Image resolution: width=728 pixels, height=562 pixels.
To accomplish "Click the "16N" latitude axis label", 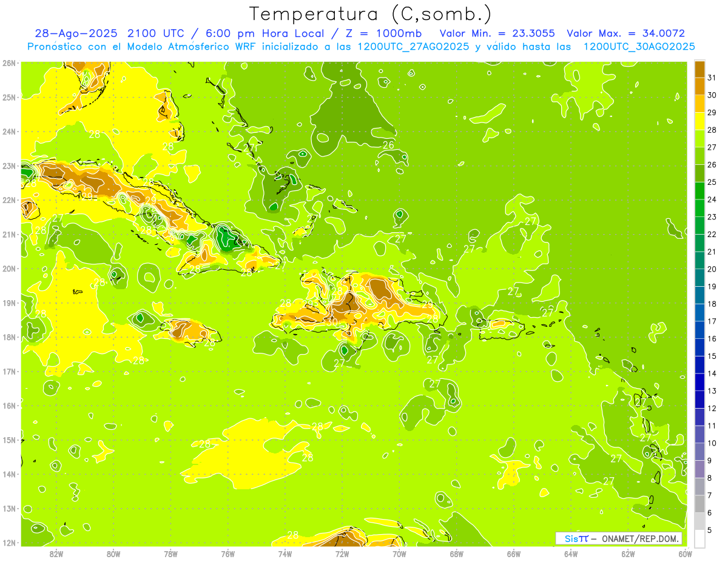I will [8, 406].
